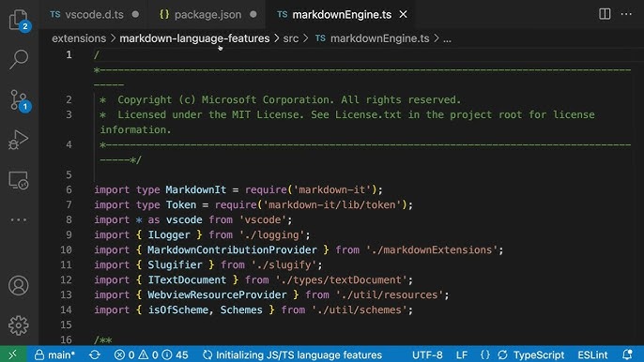Open the Explorer view in activity bar
644x362 pixels.
[x=19, y=20]
